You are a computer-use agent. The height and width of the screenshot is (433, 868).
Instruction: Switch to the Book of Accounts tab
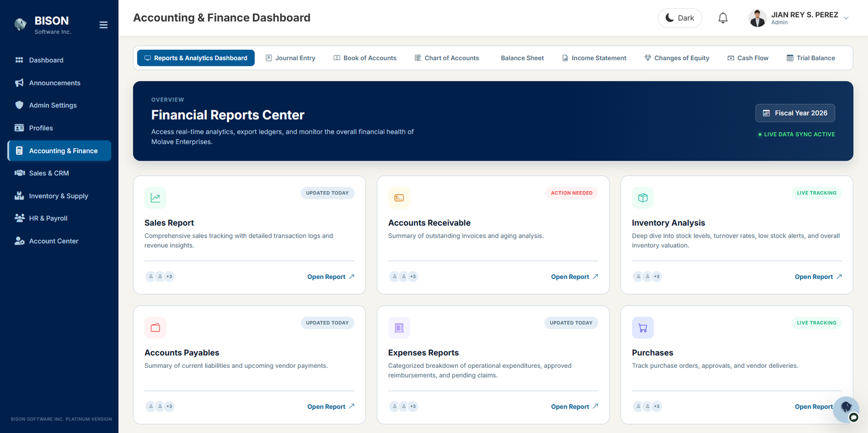[x=365, y=58]
